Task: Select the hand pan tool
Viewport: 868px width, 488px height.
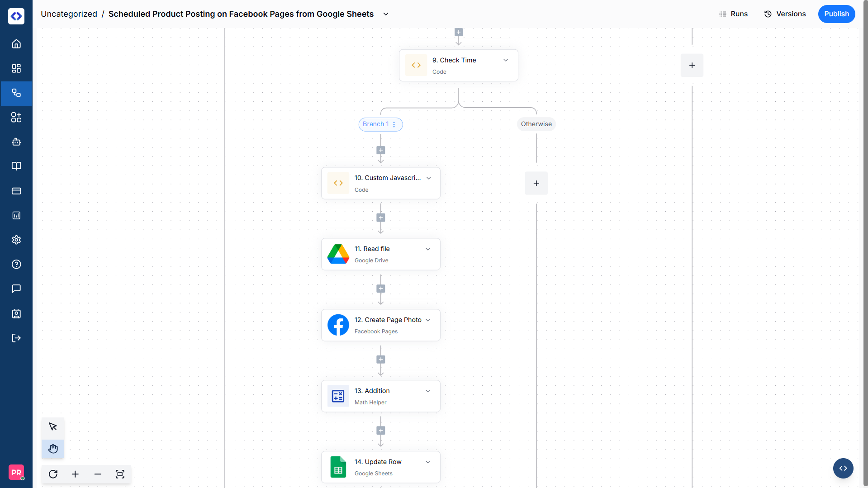Action: (53, 449)
